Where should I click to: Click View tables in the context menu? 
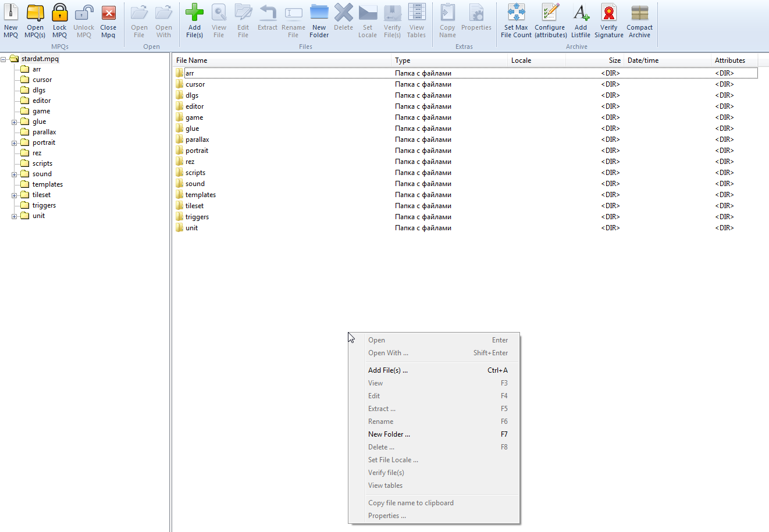(x=434, y=485)
